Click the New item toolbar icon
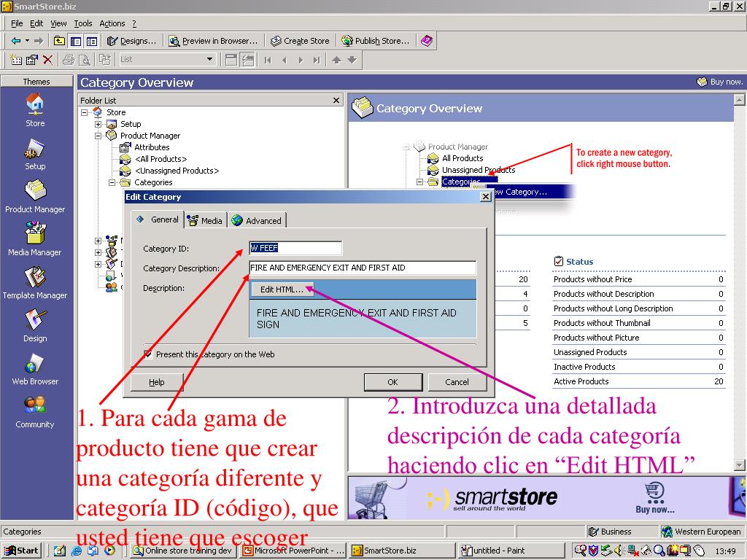The image size is (747, 560). coord(16,60)
